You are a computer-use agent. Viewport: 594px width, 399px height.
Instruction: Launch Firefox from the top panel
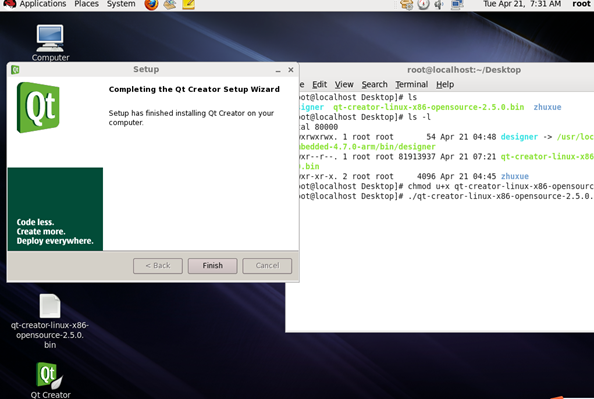coord(151,5)
